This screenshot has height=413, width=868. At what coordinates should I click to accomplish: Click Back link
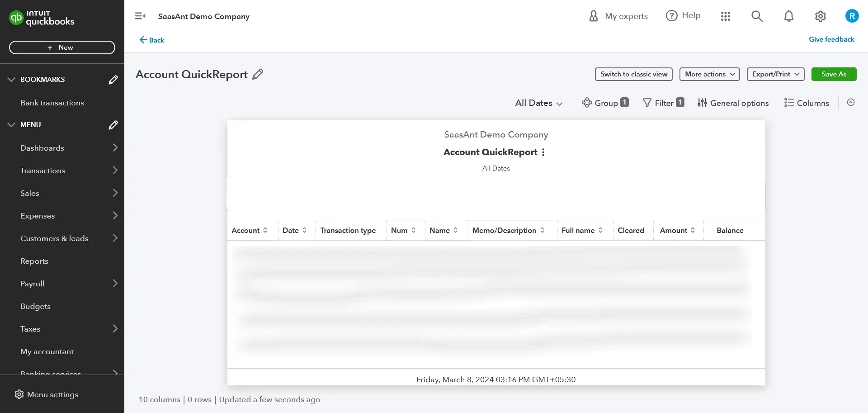tap(152, 40)
